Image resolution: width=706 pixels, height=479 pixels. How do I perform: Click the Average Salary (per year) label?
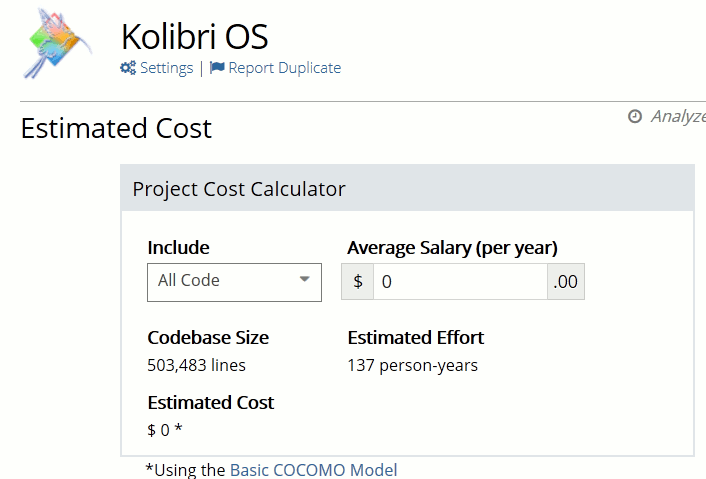click(x=452, y=248)
